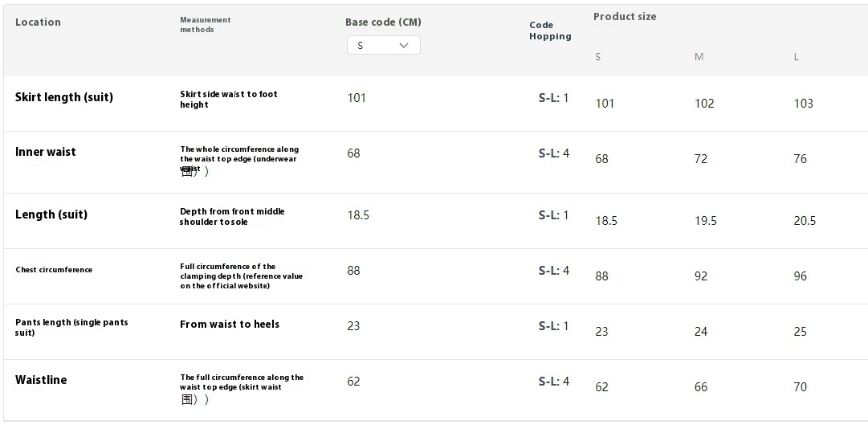Click the Chest circumference label
This screenshot has height=437, width=868.
point(54,270)
